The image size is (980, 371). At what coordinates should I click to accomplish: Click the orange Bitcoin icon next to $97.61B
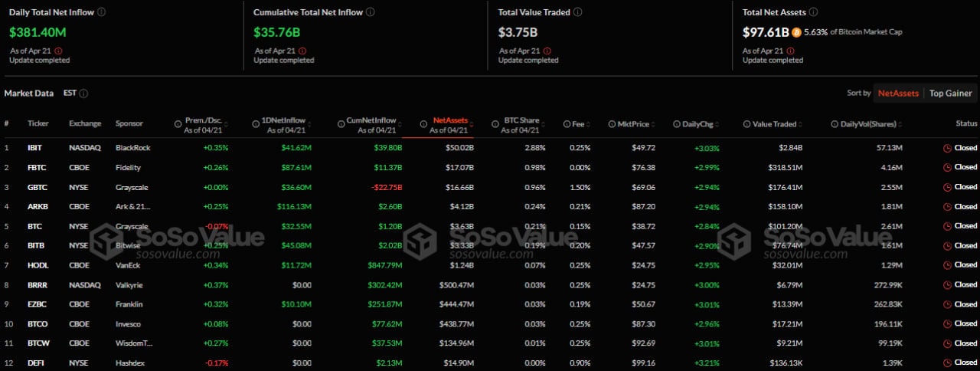click(797, 32)
